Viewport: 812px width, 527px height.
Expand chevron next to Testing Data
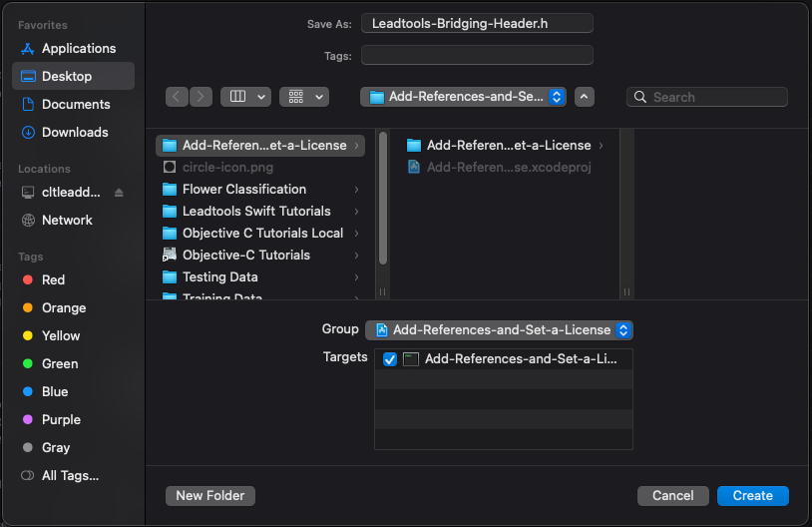point(357,277)
